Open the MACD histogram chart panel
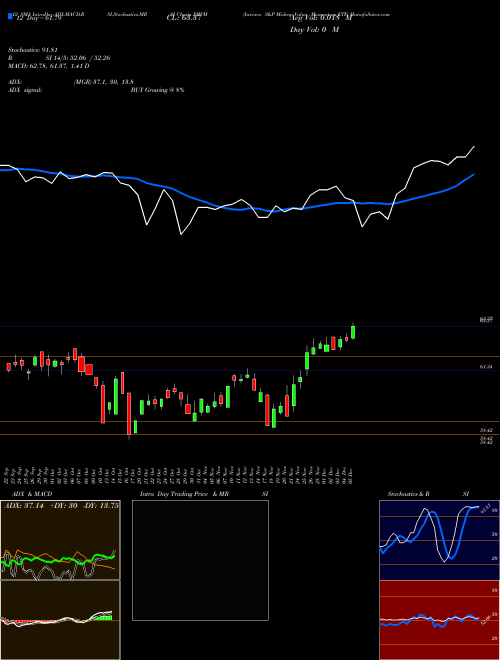Viewport: 500px width, 660px height. point(60,620)
